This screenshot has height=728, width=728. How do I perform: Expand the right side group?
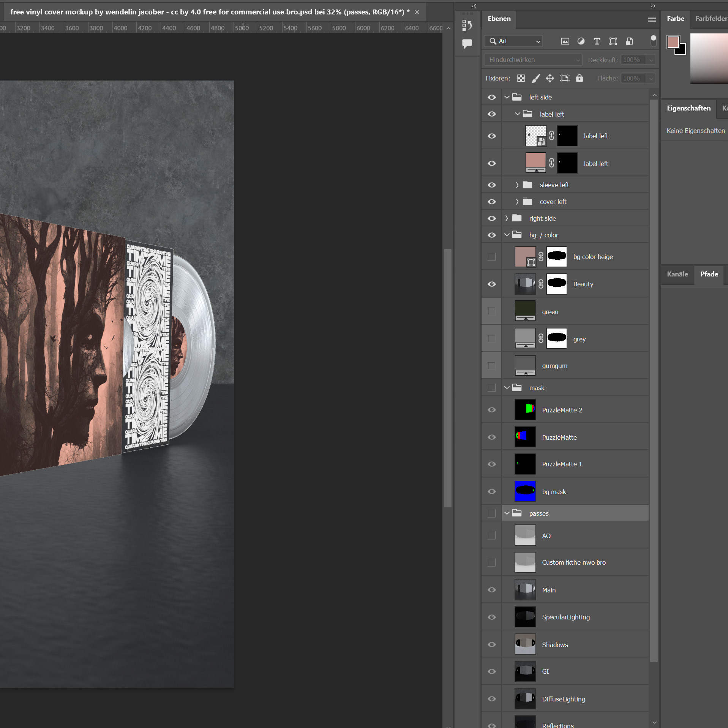[506, 218]
